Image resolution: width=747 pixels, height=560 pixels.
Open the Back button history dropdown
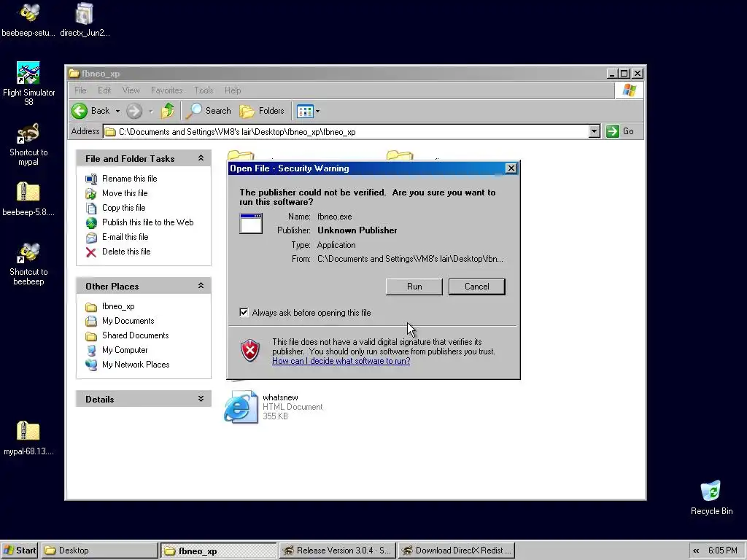[x=117, y=111]
